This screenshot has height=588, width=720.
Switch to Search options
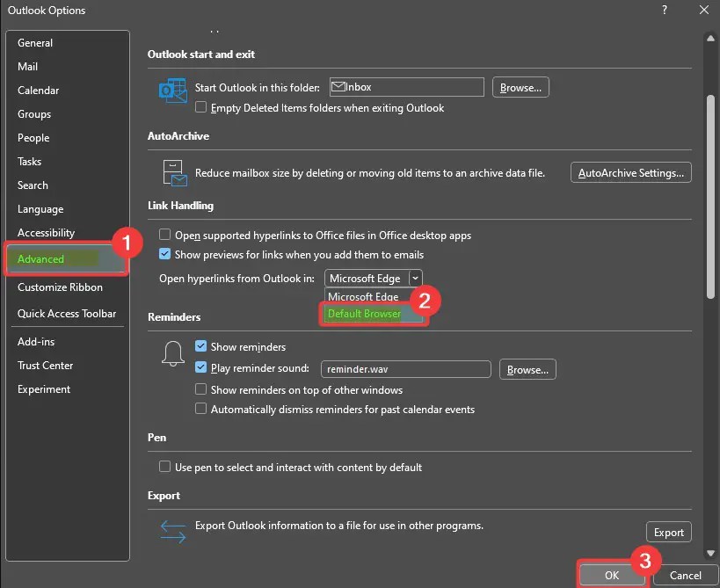33,185
